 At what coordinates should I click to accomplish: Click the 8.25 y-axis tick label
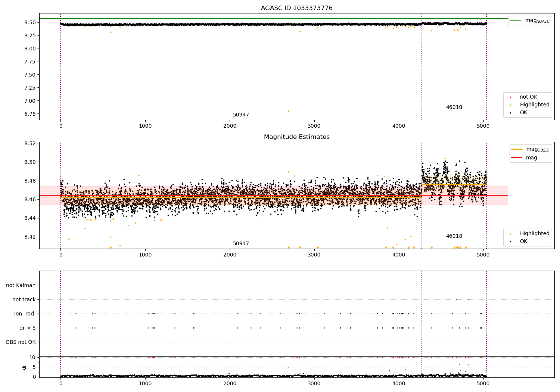pos(30,35)
